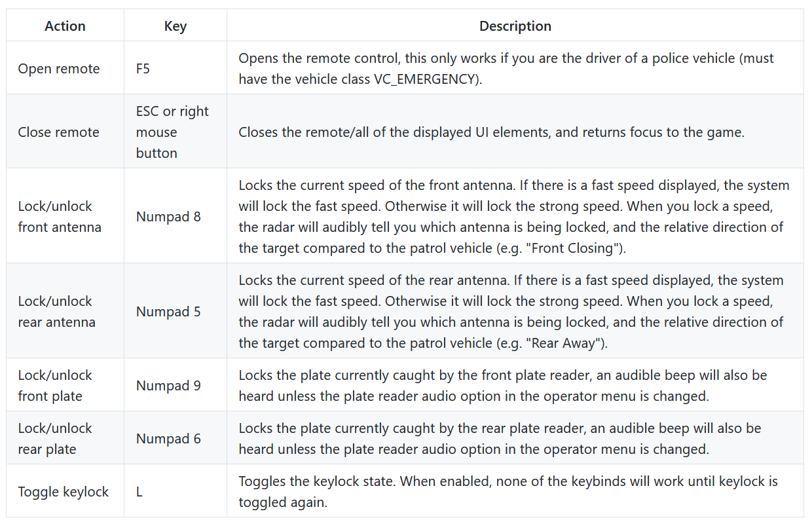Select the Numpad 6 key cell

(175, 438)
